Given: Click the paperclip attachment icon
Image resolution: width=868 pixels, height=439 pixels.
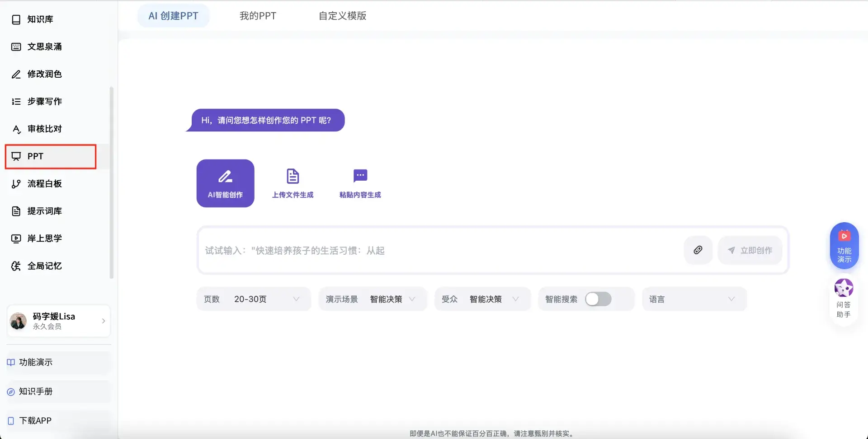Looking at the screenshot, I should pyautogui.click(x=698, y=250).
